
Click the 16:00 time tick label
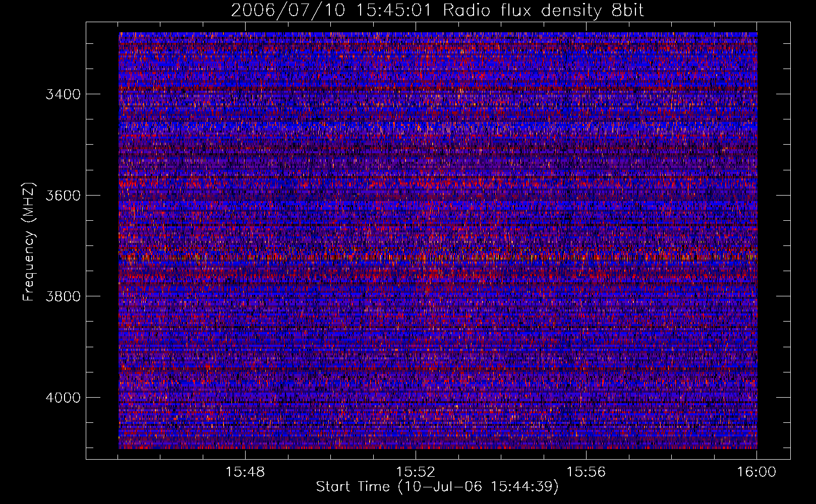pos(756,472)
